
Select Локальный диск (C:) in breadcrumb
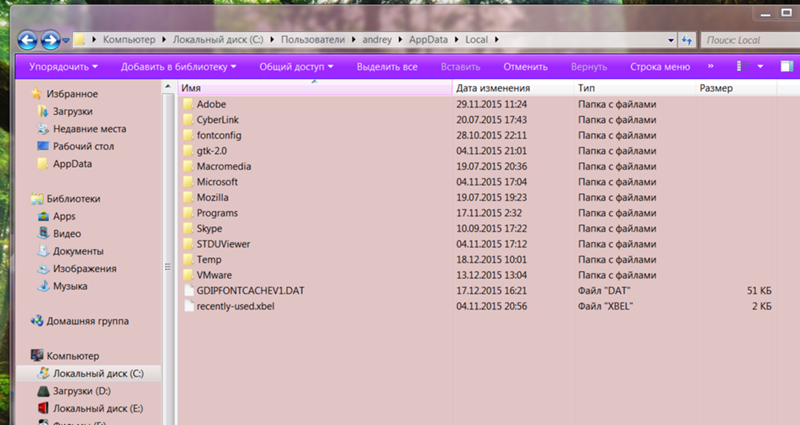pos(218,40)
